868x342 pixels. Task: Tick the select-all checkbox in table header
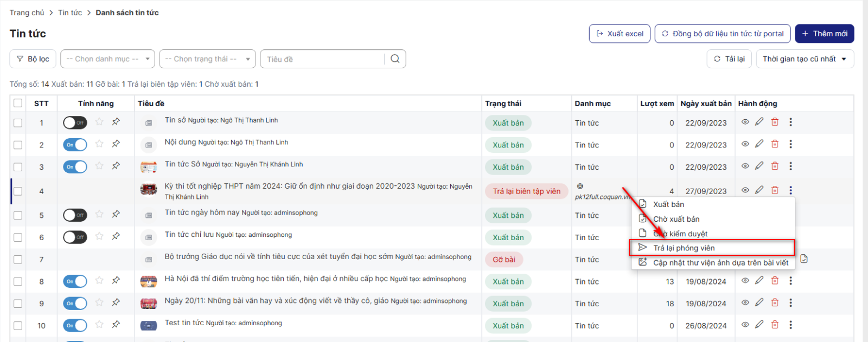click(x=18, y=103)
